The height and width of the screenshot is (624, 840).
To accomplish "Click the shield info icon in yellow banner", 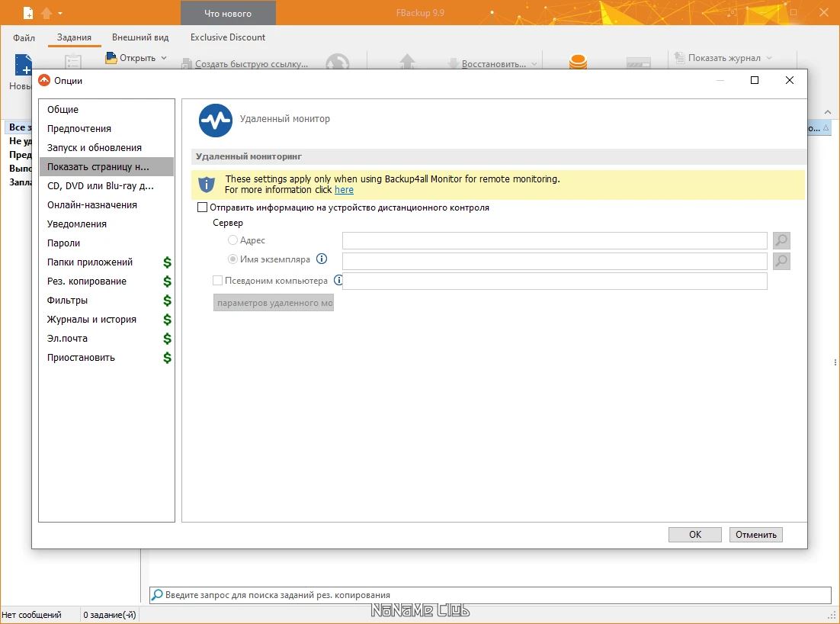I will [x=207, y=185].
